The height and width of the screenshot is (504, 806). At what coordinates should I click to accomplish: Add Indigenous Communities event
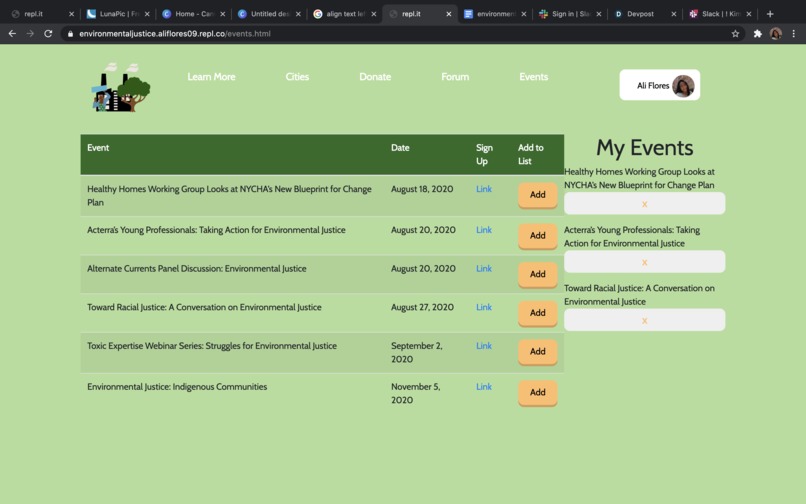[538, 392]
